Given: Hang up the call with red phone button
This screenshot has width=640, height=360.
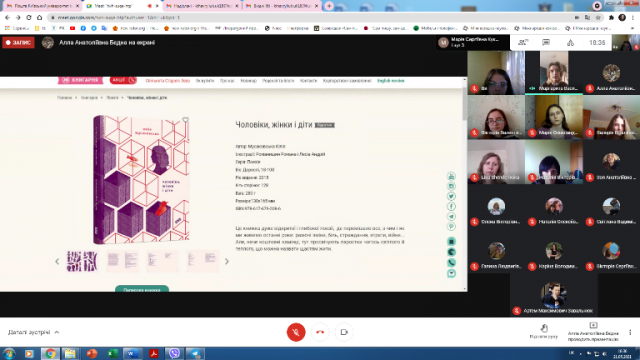Looking at the screenshot, I should click(320, 332).
